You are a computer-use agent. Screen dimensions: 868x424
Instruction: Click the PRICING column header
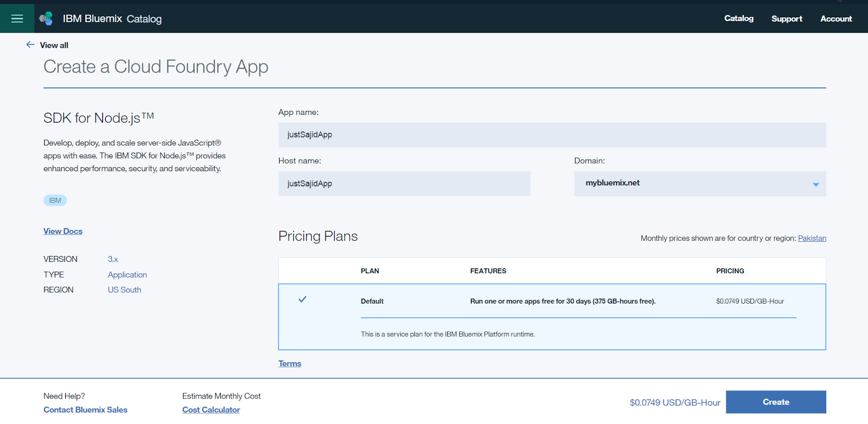point(730,271)
